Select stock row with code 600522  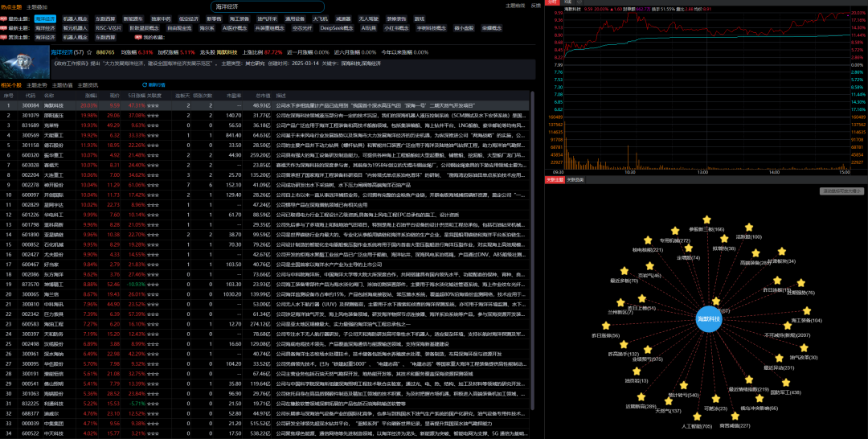click(264, 434)
